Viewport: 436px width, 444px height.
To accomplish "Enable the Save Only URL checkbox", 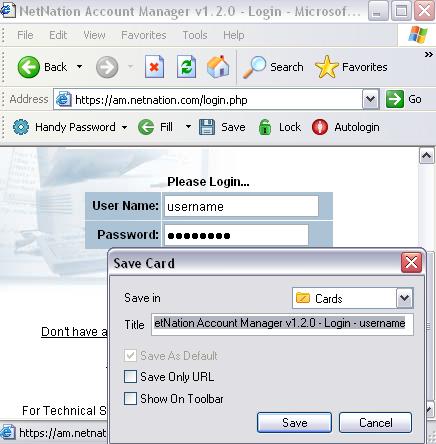I will [130, 377].
